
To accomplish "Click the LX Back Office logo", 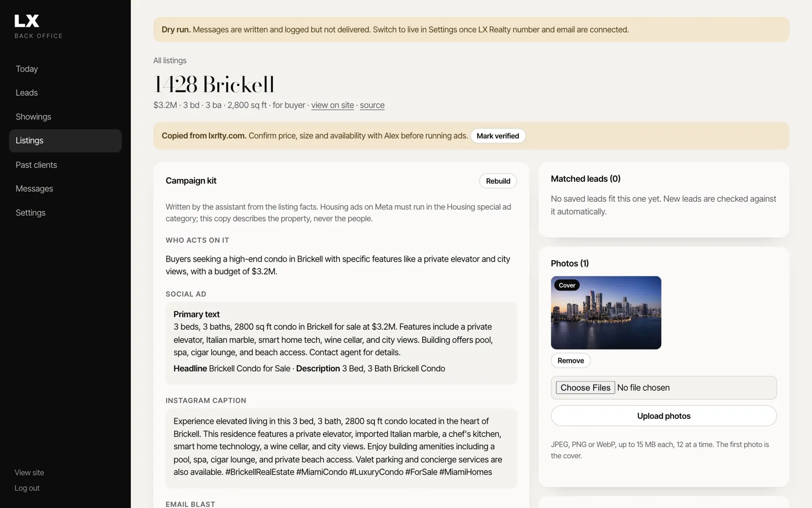I will point(39,26).
